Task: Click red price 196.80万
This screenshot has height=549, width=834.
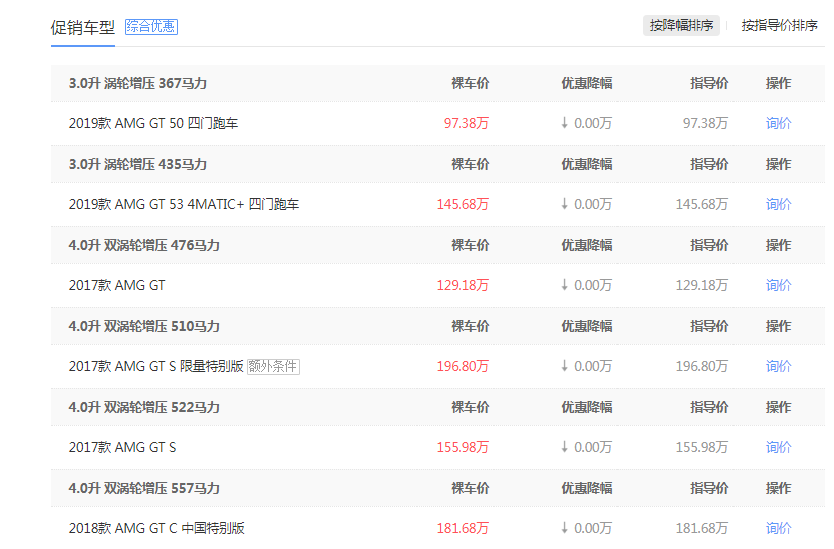Action: click(x=463, y=367)
